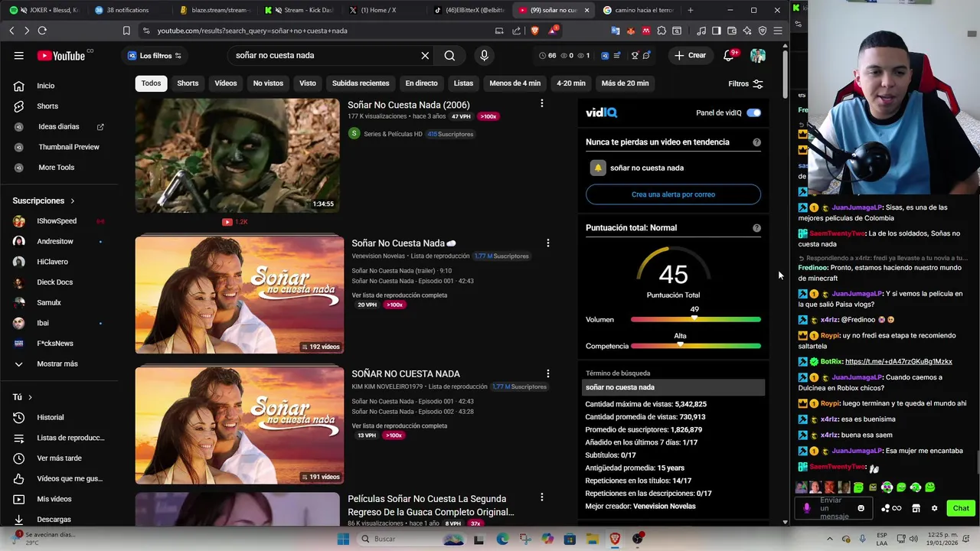
Task: Toggle the browser sidebar panel icon
Action: tap(717, 31)
